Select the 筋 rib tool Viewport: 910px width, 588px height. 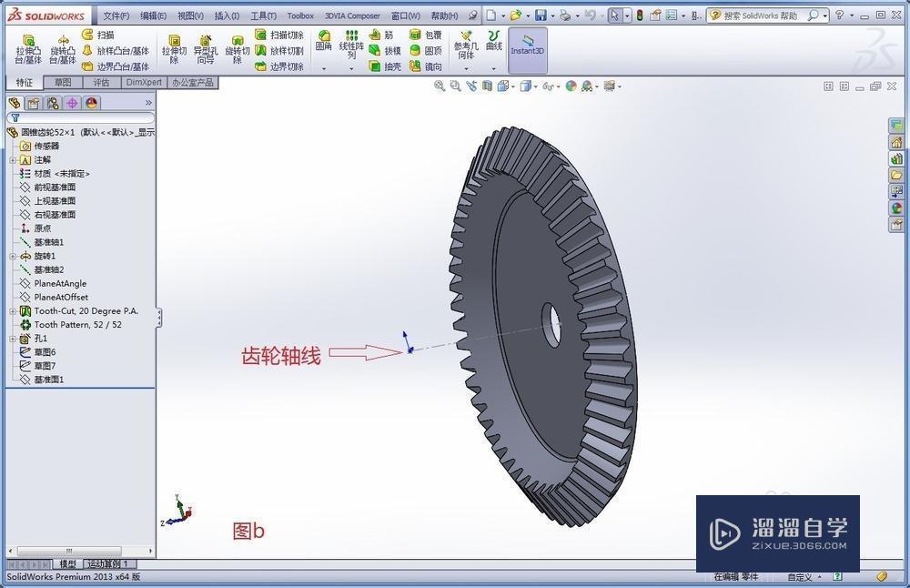381,35
